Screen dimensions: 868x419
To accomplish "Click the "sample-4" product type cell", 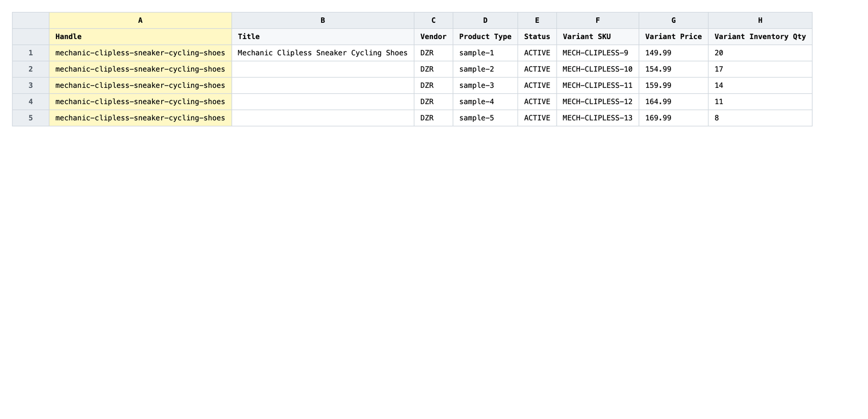I will pyautogui.click(x=485, y=102).
